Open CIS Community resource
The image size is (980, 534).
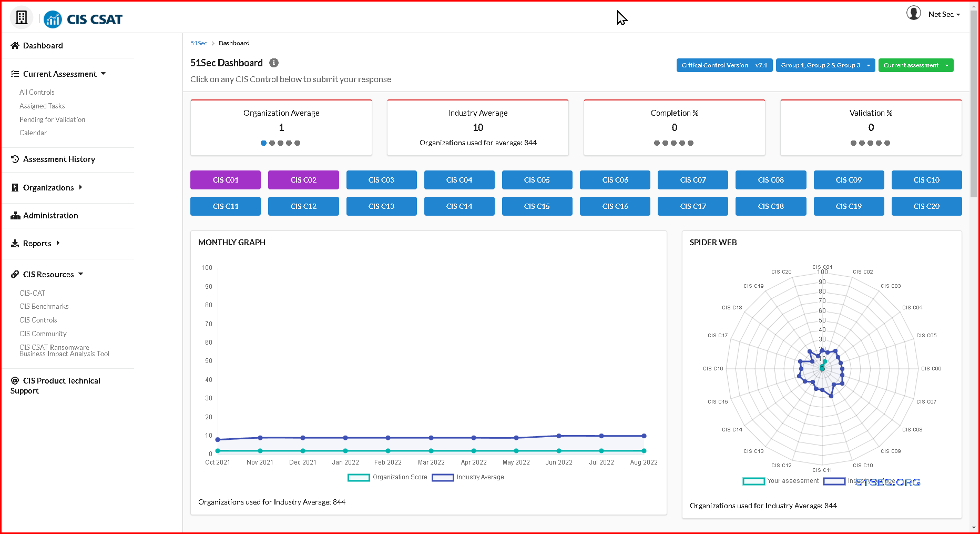[43, 334]
